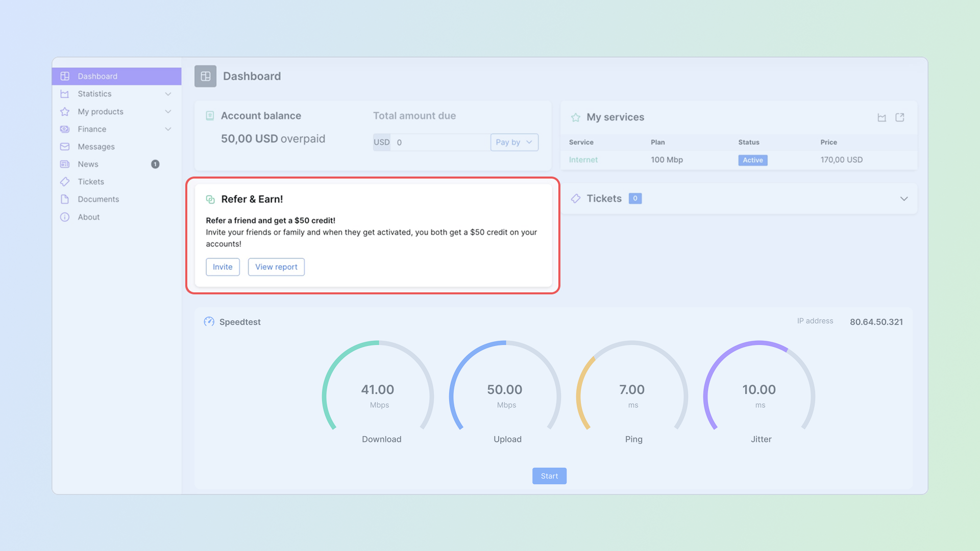Expand the Statistics sidebar section
980x551 pixels.
[168, 94]
